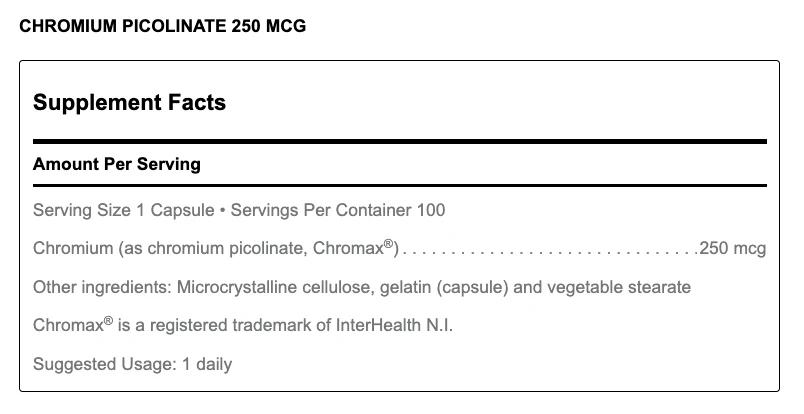Click gelatin (capsule) text

(x=444, y=287)
